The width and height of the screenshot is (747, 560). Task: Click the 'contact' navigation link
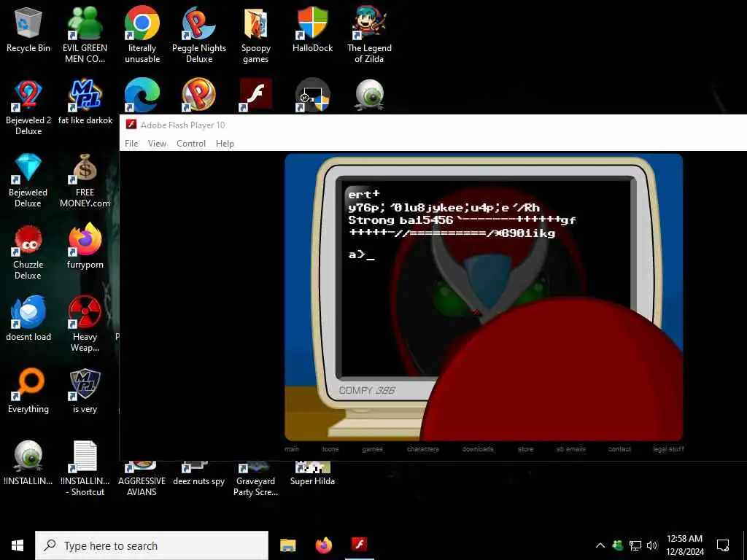point(619,449)
